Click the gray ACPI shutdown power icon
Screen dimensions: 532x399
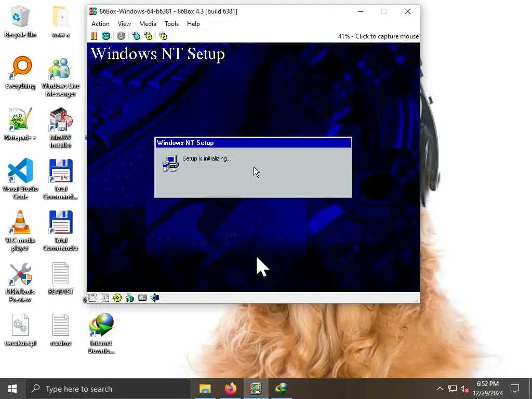pos(121,36)
